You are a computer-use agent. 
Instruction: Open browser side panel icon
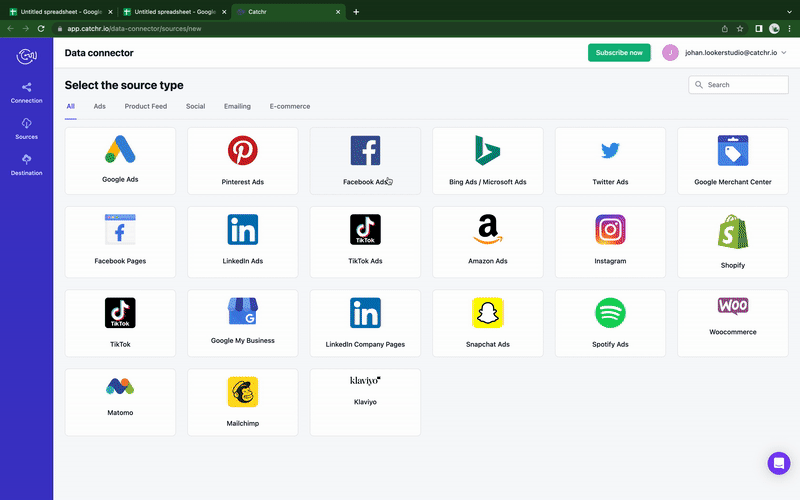(759, 29)
